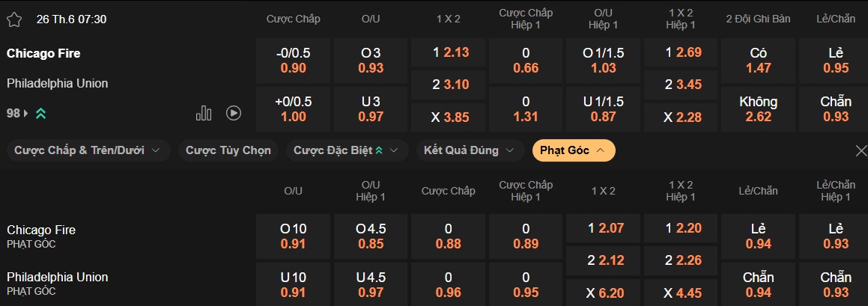Pick Under 4.5 first-half corners 0.97
The height and width of the screenshot is (306, 868).
(371, 284)
